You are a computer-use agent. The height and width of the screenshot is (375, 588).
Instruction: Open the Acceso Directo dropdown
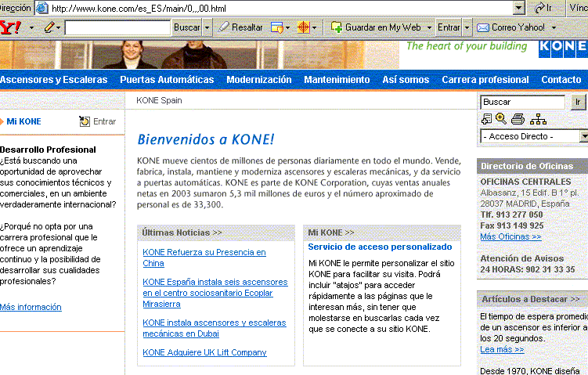535,136
